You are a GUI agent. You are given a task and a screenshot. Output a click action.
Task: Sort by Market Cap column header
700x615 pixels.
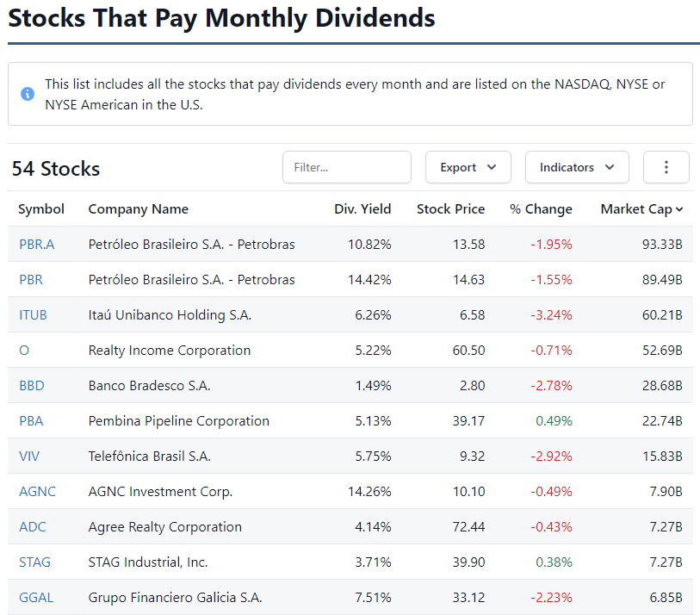coord(641,208)
